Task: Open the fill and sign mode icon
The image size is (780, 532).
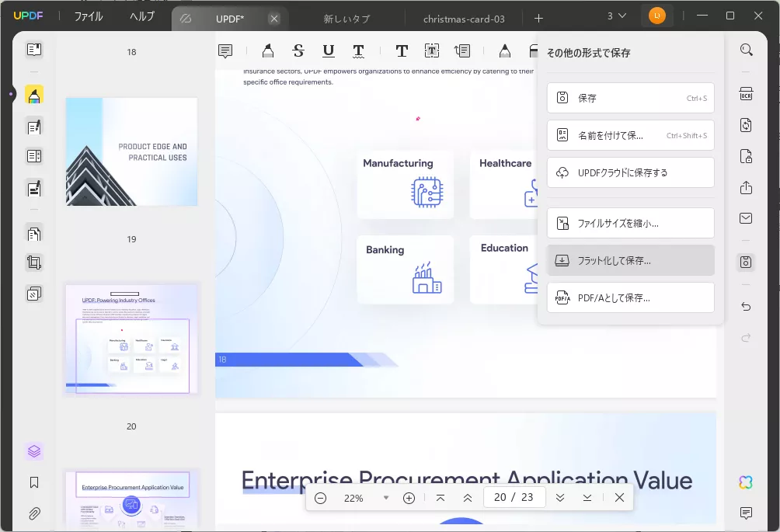Action: tap(34, 189)
